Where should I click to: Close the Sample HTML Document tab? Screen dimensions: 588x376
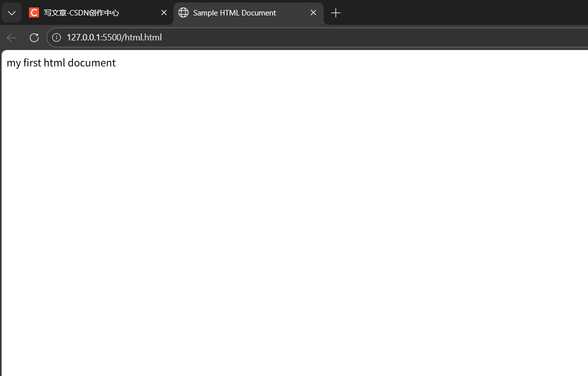313,13
